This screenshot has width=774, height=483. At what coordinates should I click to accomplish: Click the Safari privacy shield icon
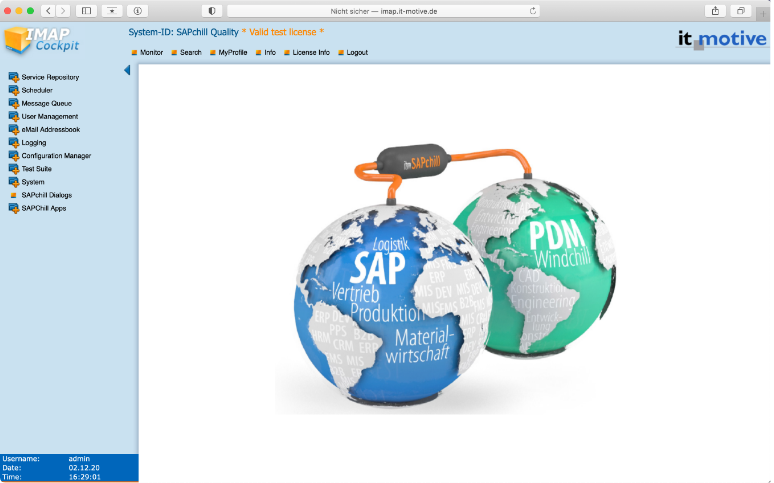212,11
